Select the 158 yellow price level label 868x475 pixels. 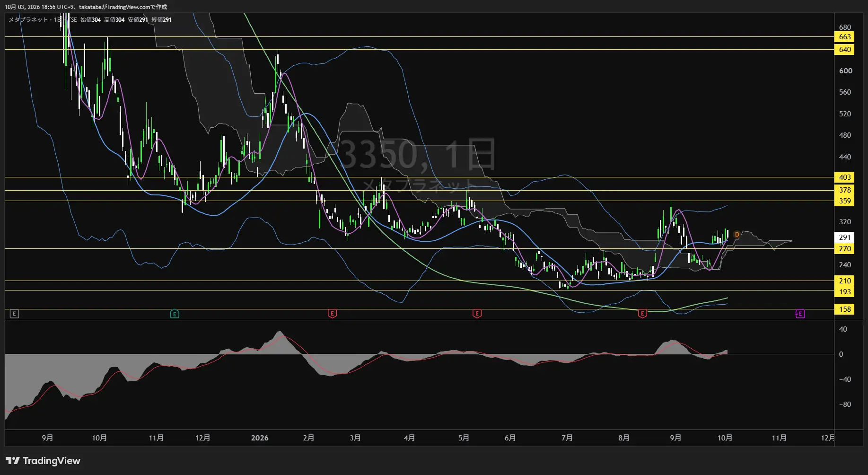click(x=844, y=309)
